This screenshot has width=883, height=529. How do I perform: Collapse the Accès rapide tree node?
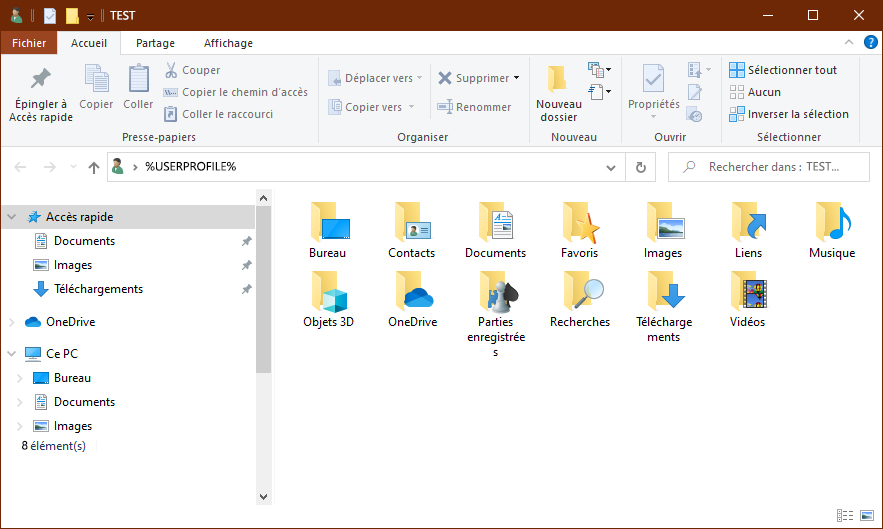(x=11, y=217)
